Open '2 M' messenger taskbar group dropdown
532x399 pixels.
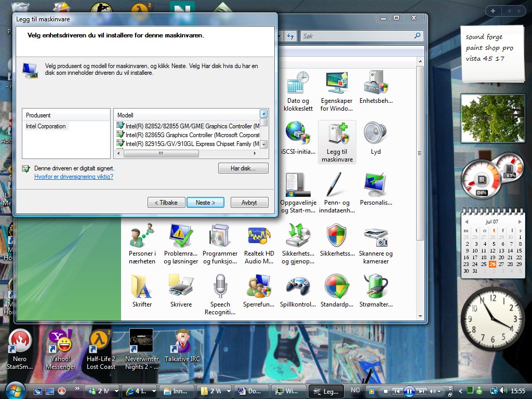tap(116, 391)
